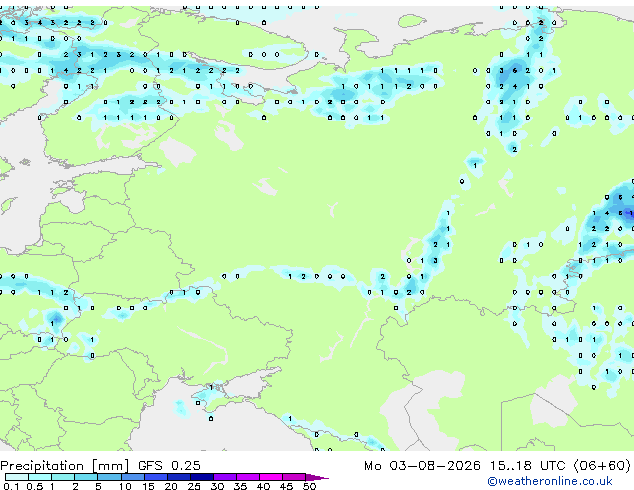
Task: Click the 15–20 mm blue legend swatch
Action: pos(156,477)
